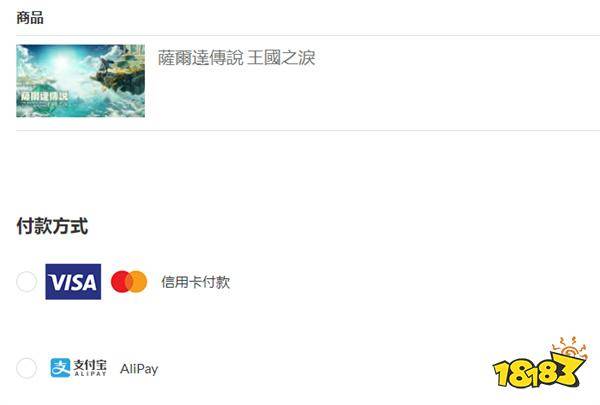Click the blue Alipay square icon
Viewport: 600px width, 405px height.
click(x=60, y=368)
